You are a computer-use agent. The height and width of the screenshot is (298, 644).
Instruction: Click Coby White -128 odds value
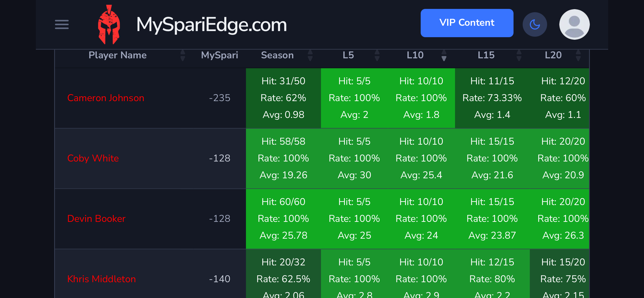coord(219,158)
